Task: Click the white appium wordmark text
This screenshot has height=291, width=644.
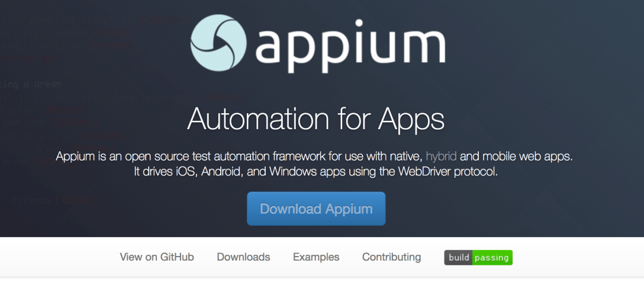Action: [x=350, y=46]
